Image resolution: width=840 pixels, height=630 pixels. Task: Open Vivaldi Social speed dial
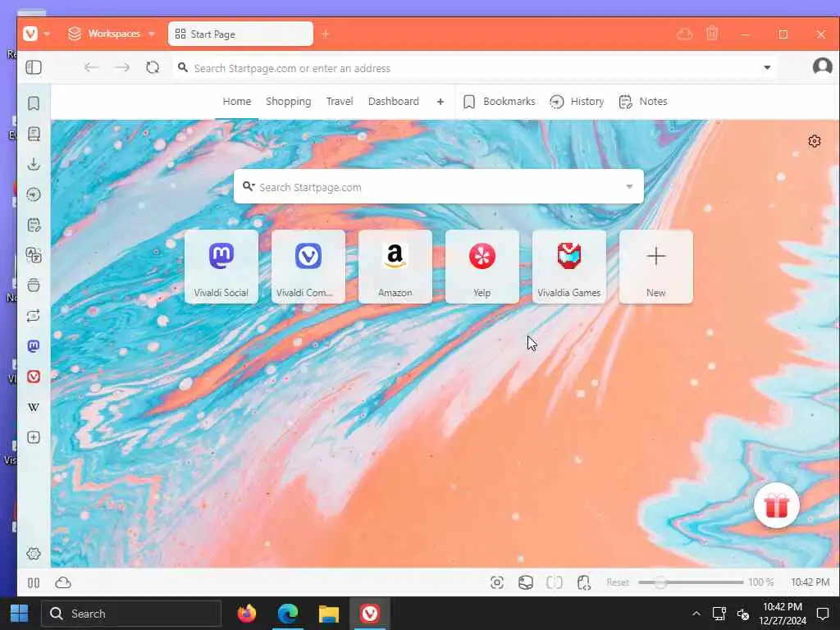221,267
